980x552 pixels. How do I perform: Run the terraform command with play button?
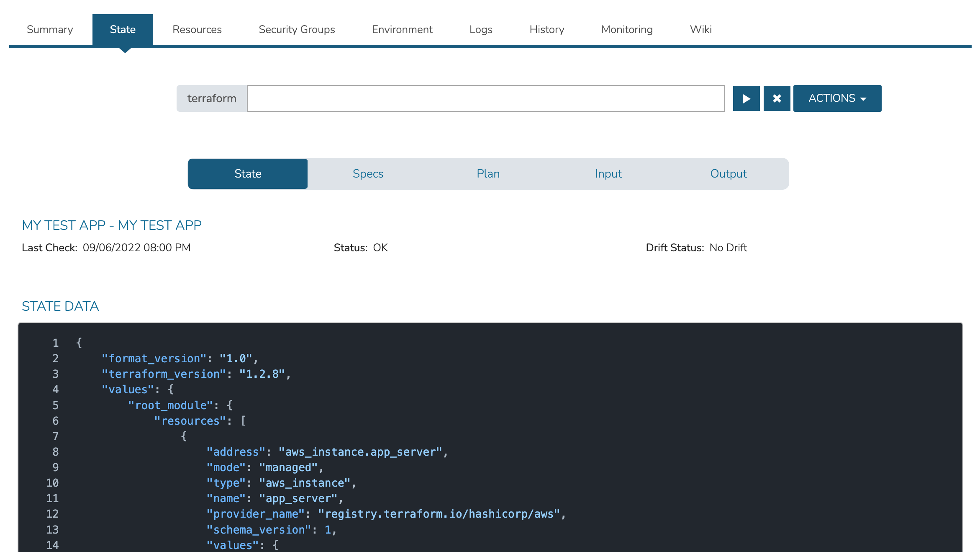click(x=746, y=98)
